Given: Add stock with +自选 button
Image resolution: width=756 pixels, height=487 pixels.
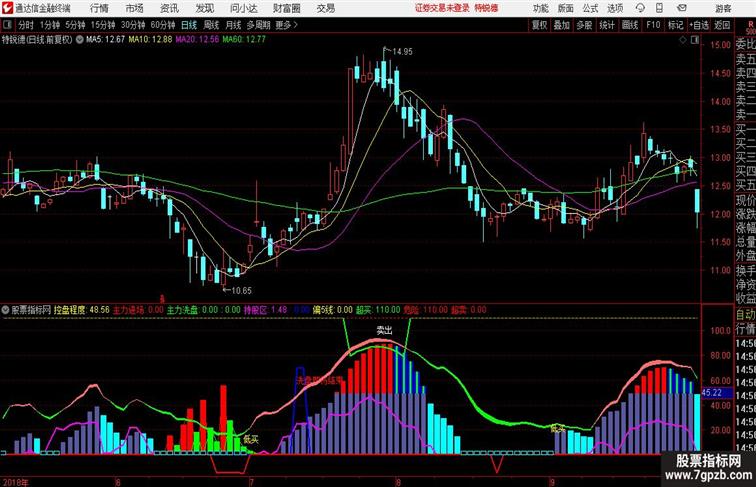Looking at the screenshot, I should click(699, 25).
